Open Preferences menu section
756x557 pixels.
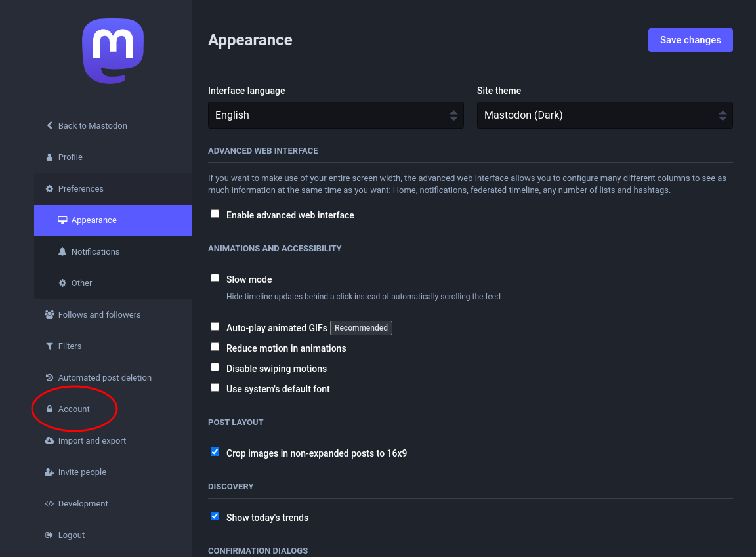[113, 189]
